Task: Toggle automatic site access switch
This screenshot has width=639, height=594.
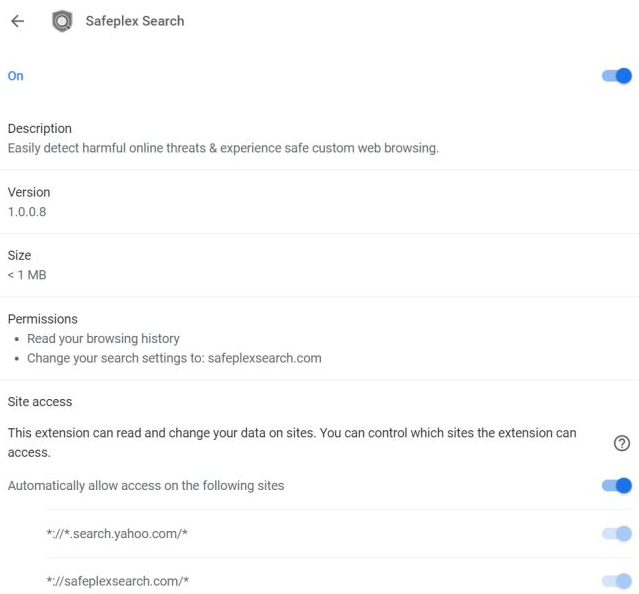Action: click(x=616, y=486)
